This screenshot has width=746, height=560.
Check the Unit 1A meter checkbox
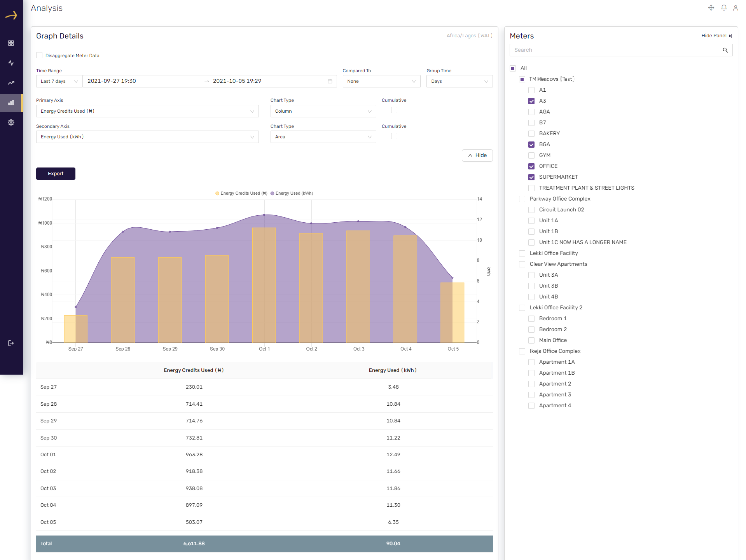pos(531,221)
